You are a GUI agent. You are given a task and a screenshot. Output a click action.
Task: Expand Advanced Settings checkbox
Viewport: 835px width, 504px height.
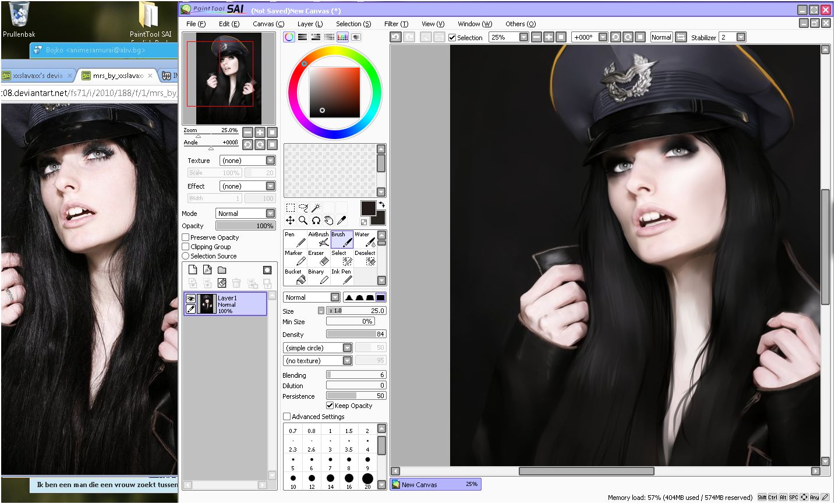coord(286,417)
